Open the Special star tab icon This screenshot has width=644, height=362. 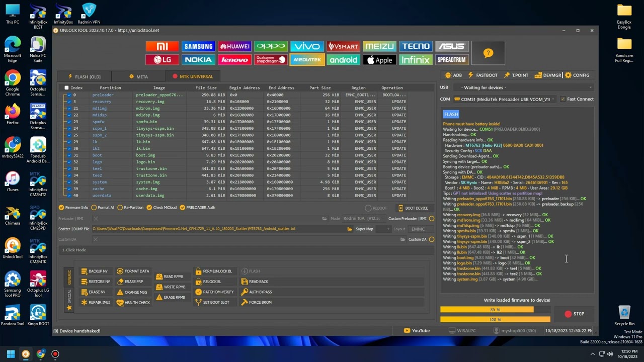click(x=69, y=307)
